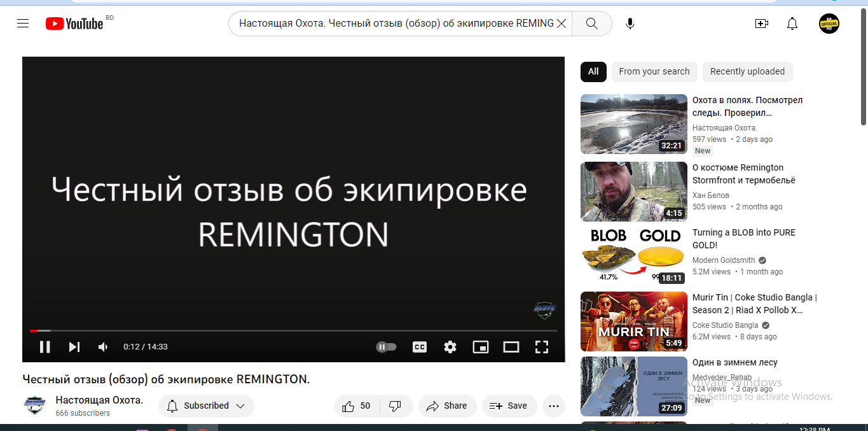Open the Настоящая Охота channel avatar

[x=34, y=406]
